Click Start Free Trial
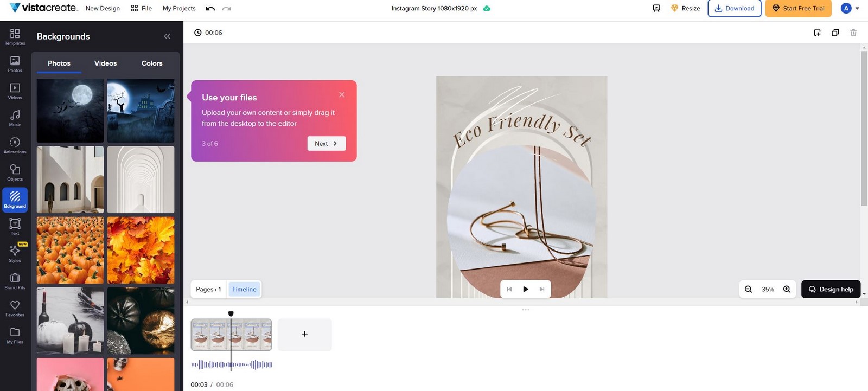The height and width of the screenshot is (391, 868). tap(798, 8)
